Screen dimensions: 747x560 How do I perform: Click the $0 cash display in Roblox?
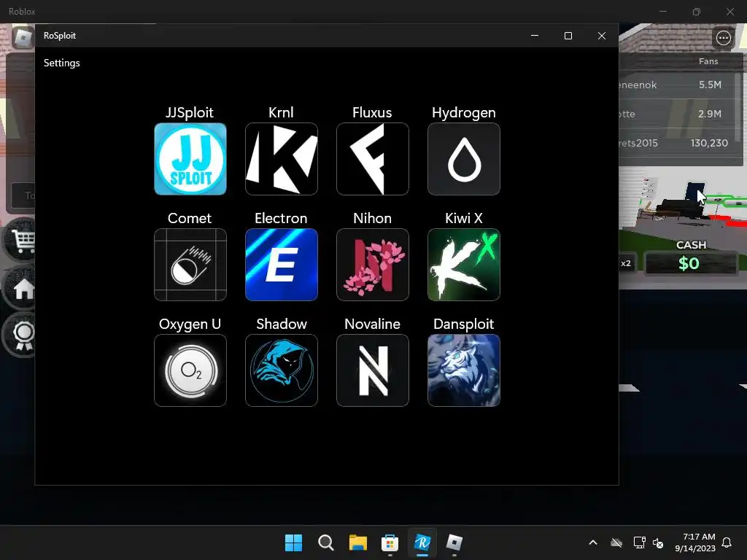pos(689,263)
